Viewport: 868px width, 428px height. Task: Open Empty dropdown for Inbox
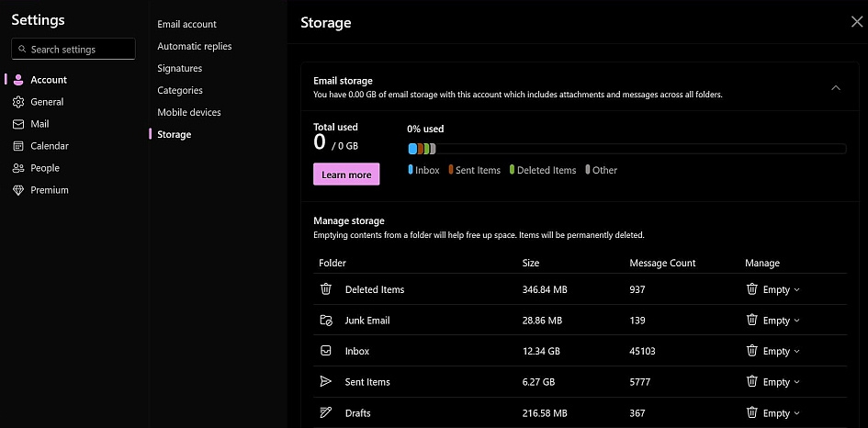(772, 351)
